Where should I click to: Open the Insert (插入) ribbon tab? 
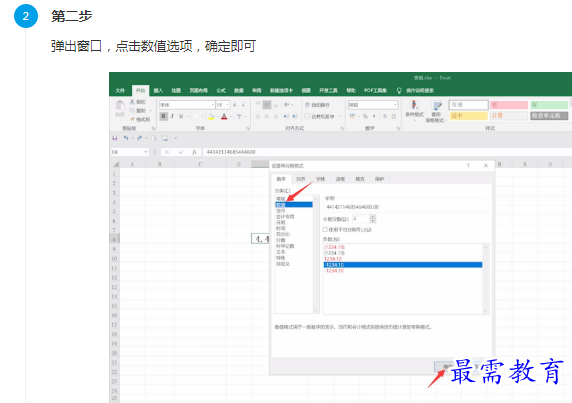click(158, 90)
